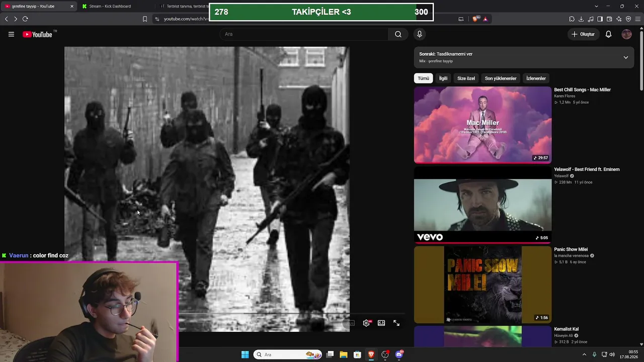
Task: Start voice search with the microphone
Action: point(420,34)
